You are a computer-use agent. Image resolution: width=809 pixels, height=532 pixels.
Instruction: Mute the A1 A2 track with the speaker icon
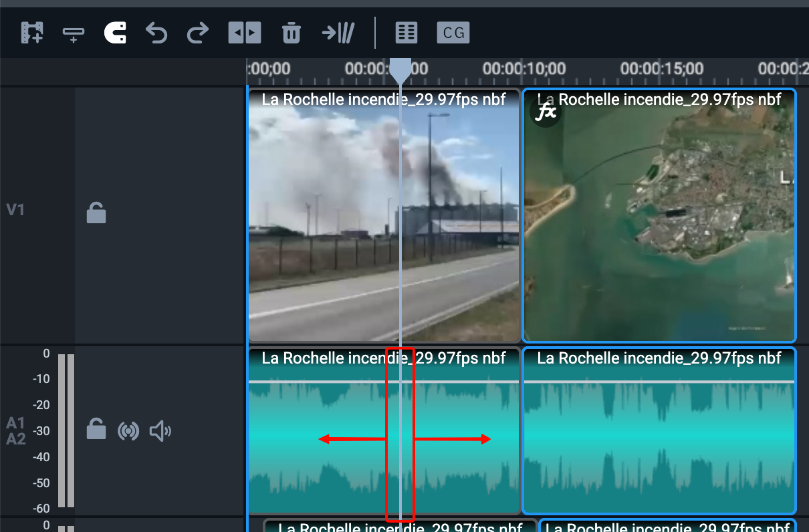click(x=160, y=431)
